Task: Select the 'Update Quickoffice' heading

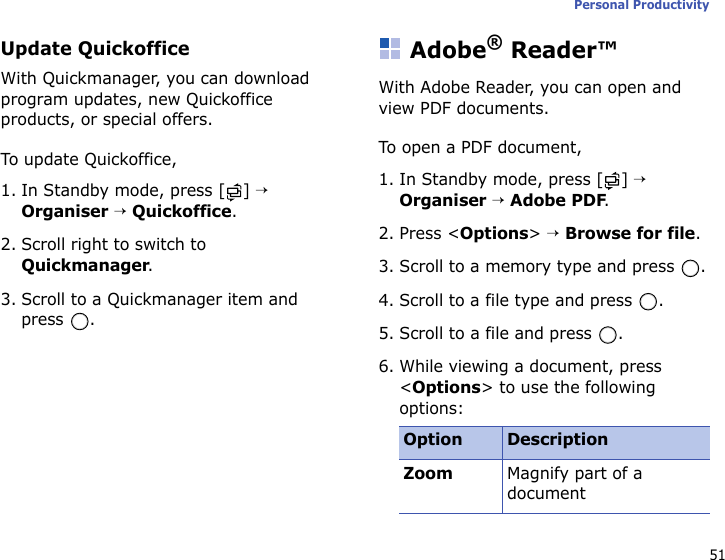Action: point(95,49)
